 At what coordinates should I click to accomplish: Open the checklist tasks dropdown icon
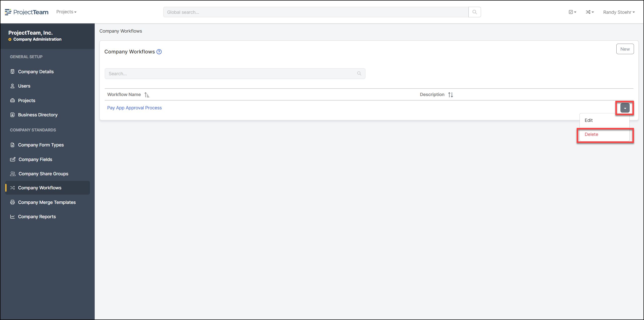[x=572, y=12]
